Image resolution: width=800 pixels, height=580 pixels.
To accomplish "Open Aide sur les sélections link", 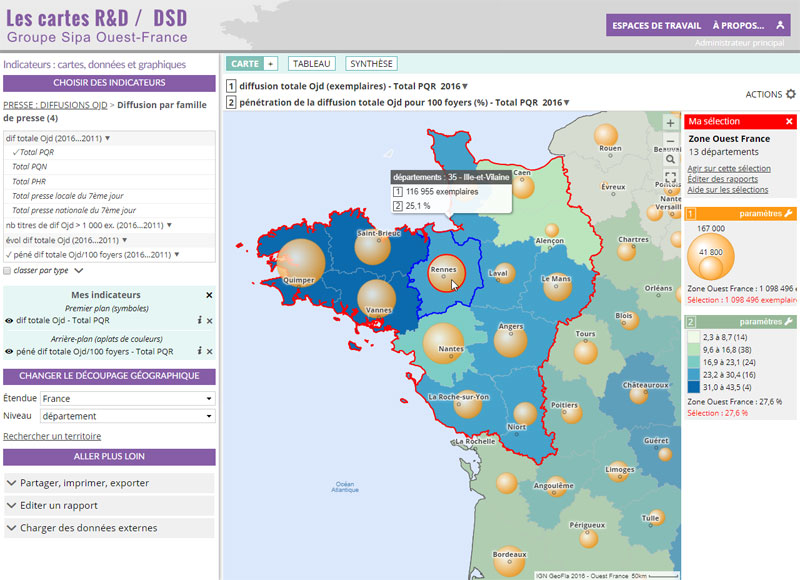I will [x=728, y=190].
